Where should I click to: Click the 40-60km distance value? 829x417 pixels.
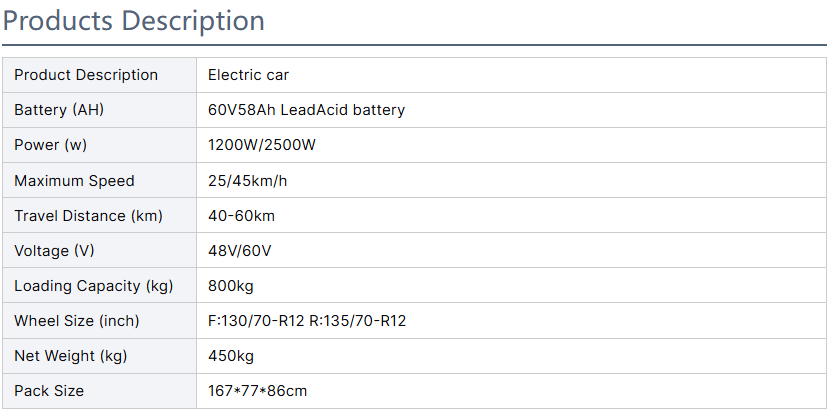(x=242, y=216)
